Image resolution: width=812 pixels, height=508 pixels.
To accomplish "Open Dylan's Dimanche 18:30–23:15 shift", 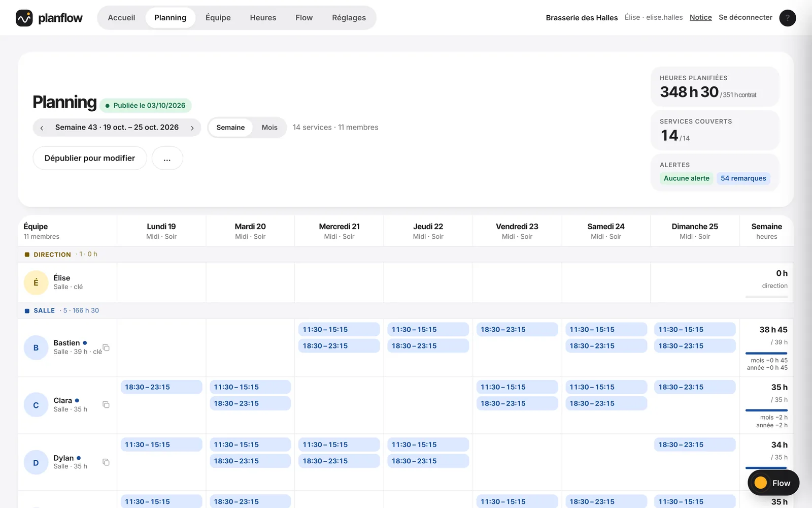I will pos(695,444).
